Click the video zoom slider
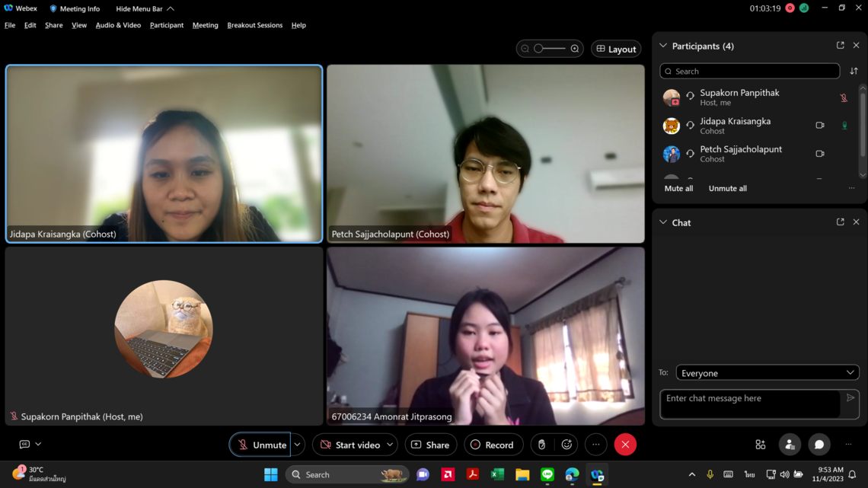This screenshot has width=868, height=488. point(548,49)
